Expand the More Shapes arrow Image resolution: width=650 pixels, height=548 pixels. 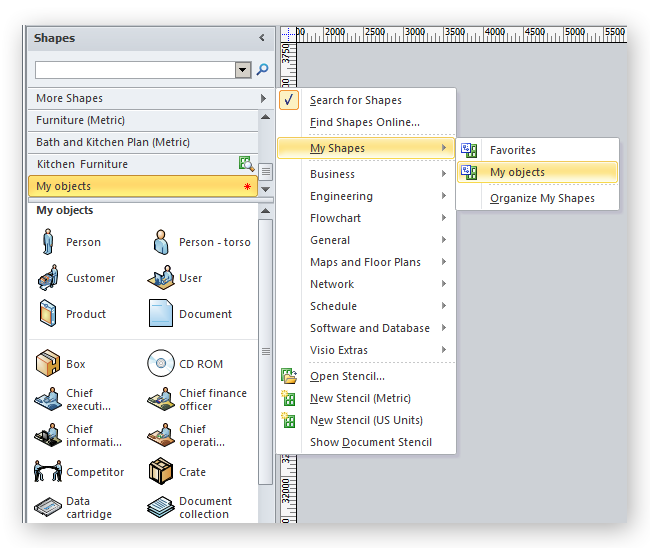263,98
